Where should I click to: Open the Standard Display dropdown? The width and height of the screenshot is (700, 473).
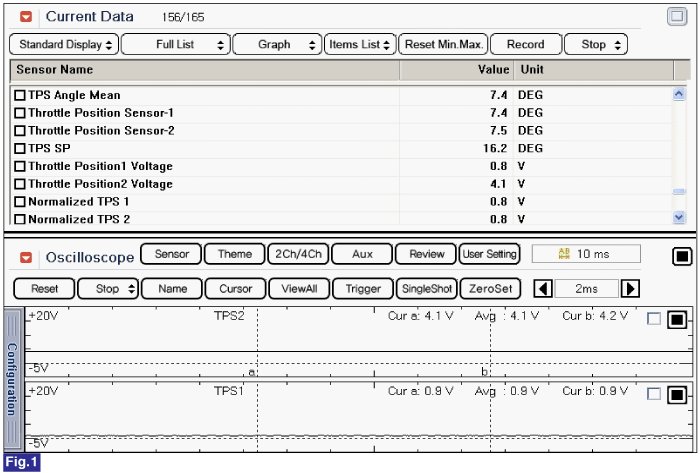65,45
